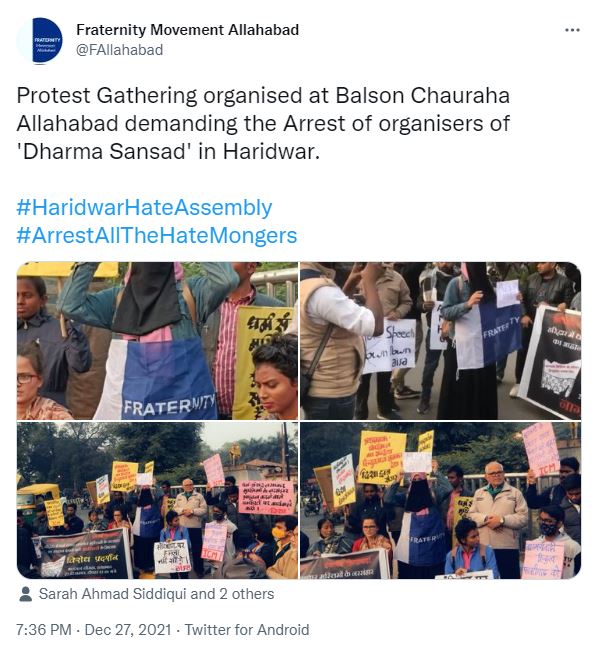This screenshot has height=656, width=598.
Task: View the top-left Fraternity flag photo
Action: (x=157, y=341)
